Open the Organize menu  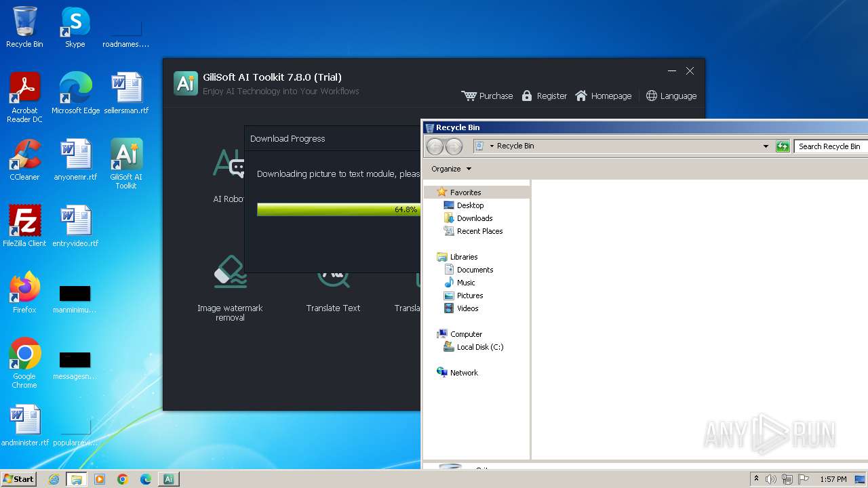pyautogui.click(x=451, y=169)
